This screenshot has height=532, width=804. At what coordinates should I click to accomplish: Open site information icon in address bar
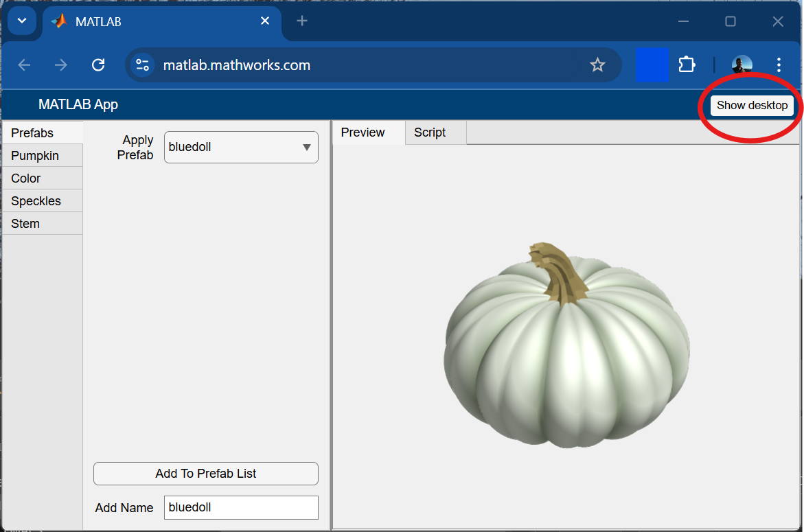pyautogui.click(x=143, y=65)
